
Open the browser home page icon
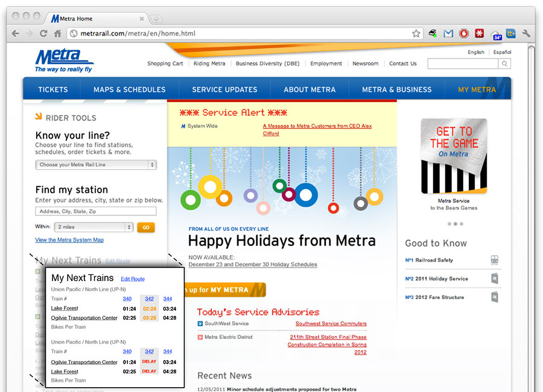tap(57, 34)
